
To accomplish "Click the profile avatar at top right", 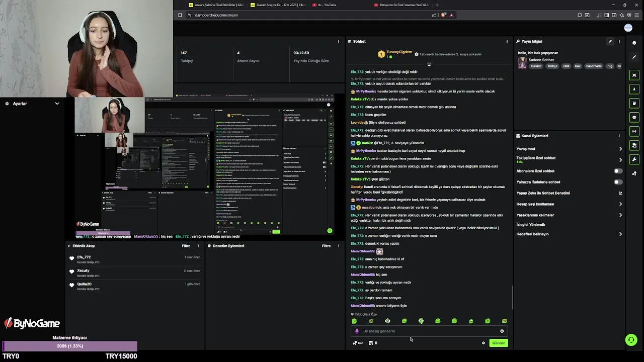I will coord(628,28).
